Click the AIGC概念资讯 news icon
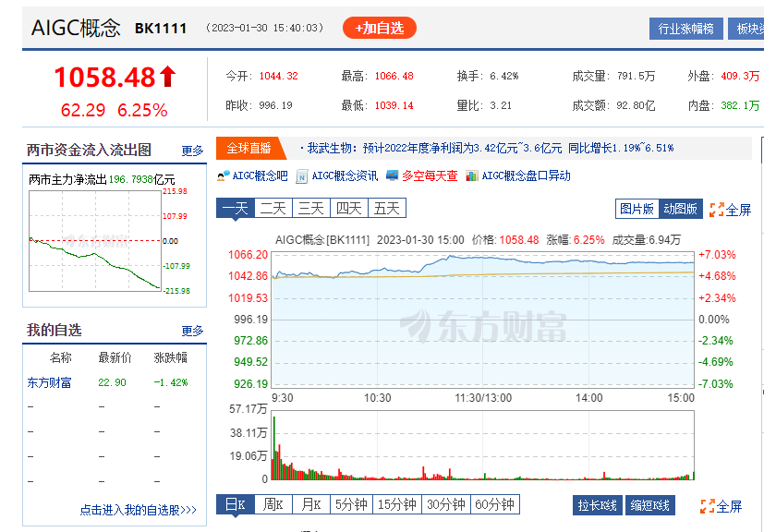764x532 pixels. 302,176
